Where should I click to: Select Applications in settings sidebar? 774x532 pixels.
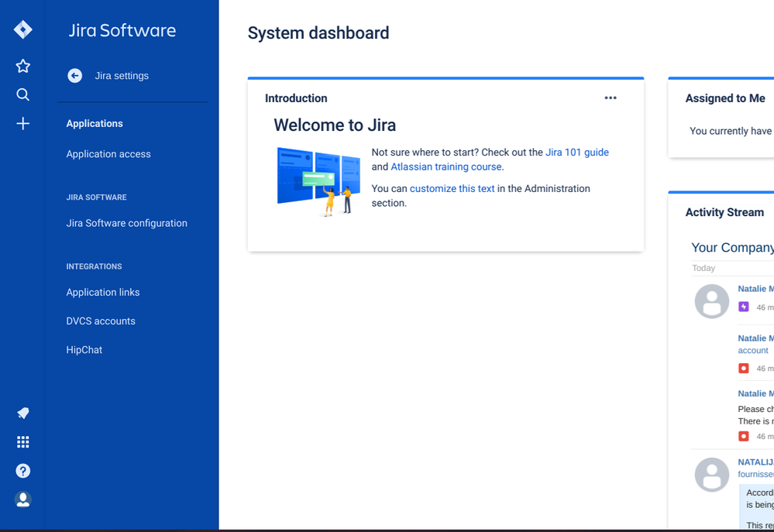click(x=95, y=123)
